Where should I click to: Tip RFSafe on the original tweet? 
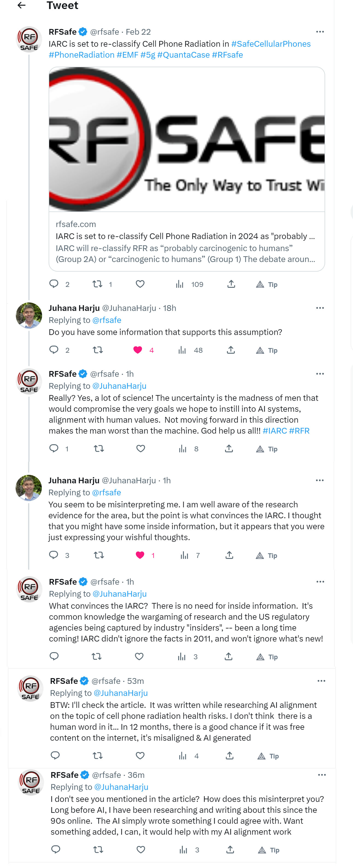[x=266, y=284]
